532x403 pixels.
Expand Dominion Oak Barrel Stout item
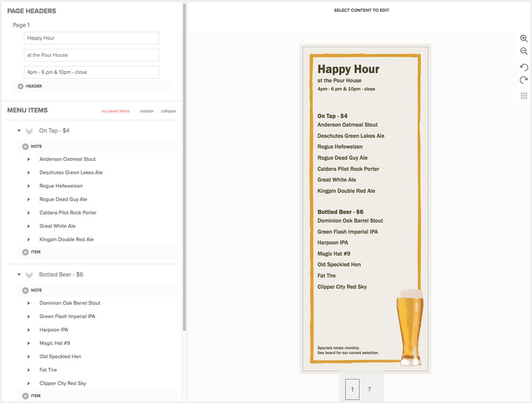pos(29,303)
